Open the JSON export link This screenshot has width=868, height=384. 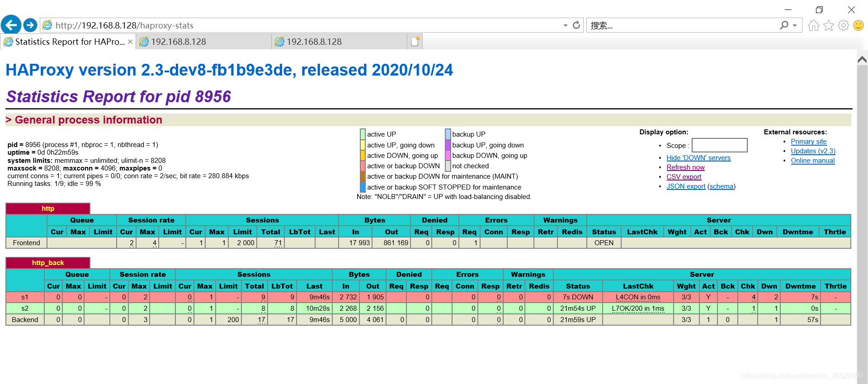pyautogui.click(x=686, y=186)
